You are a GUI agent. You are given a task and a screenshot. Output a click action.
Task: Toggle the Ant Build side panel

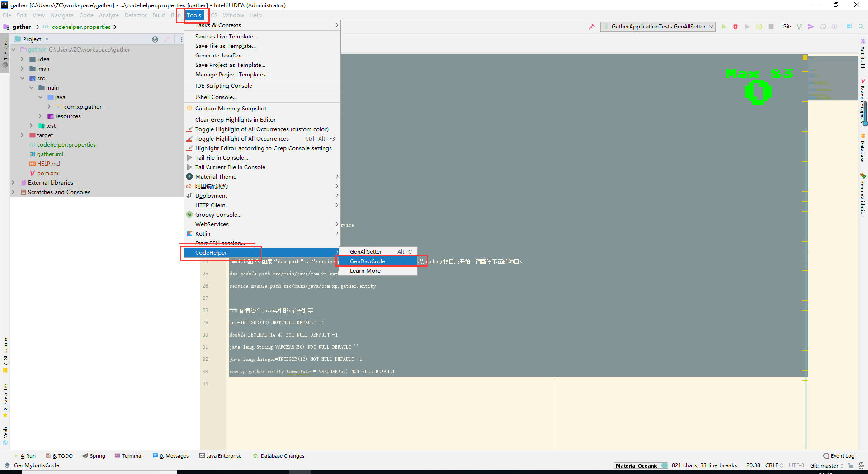863,53
